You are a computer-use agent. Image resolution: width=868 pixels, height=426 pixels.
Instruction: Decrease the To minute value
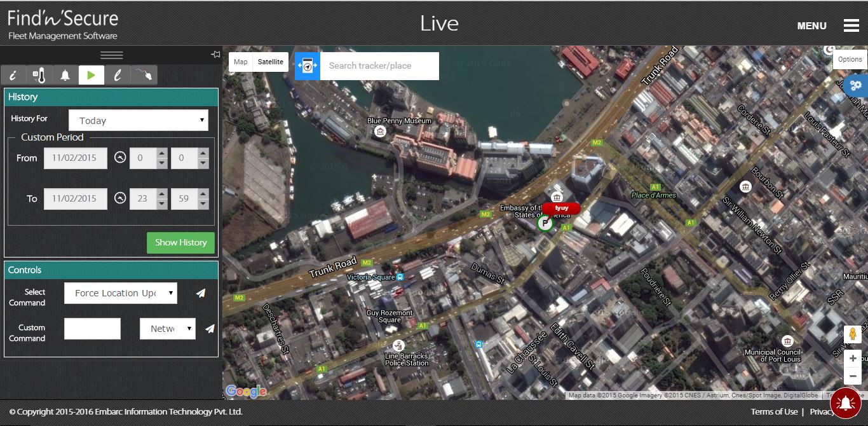pyautogui.click(x=203, y=204)
